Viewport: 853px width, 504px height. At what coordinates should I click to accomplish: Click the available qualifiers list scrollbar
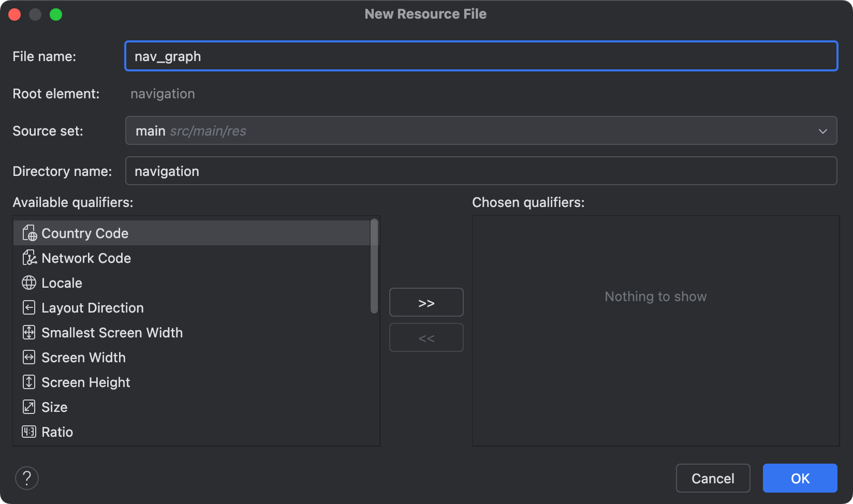click(x=374, y=266)
